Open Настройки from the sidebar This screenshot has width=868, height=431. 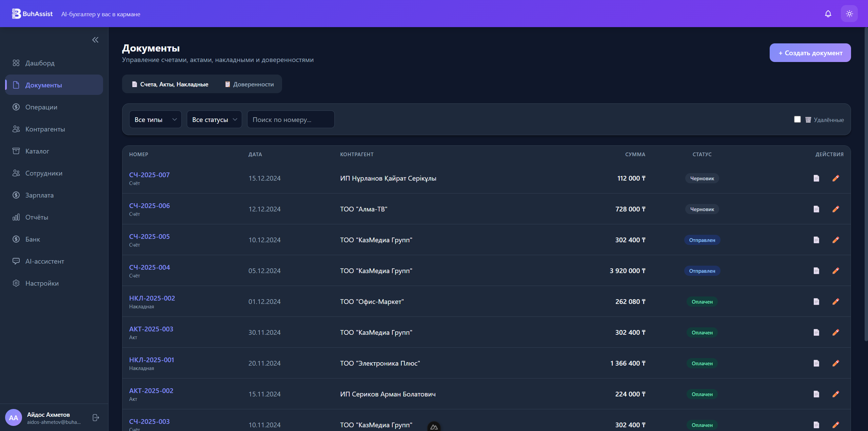(42, 283)
